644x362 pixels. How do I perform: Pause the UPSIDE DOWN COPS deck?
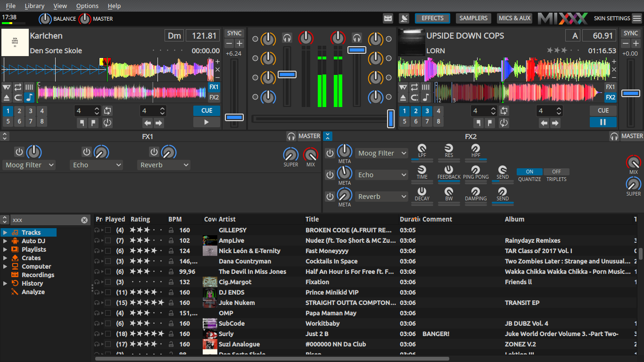tap(603, 123)
